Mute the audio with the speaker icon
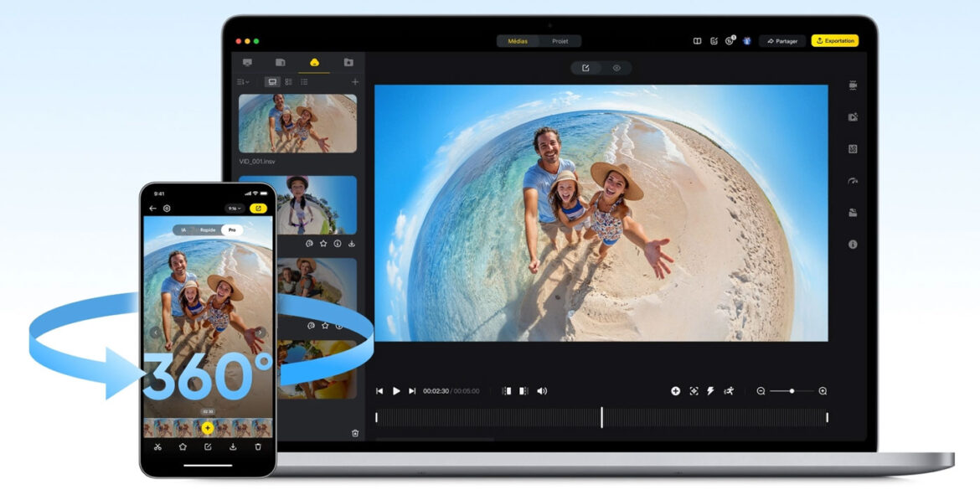 pos(542,391)
